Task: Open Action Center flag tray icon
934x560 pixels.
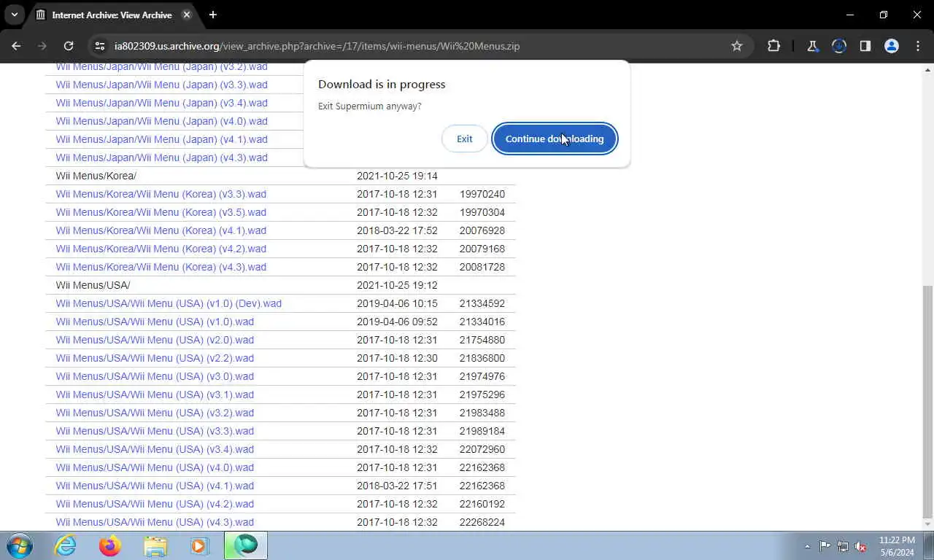Action: [x=825, y=546]
